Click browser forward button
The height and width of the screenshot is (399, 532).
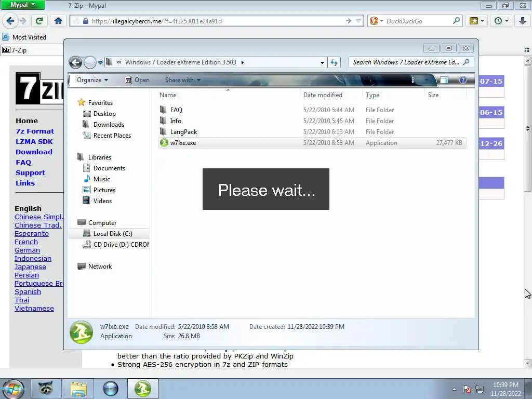(x=23, y=21)
